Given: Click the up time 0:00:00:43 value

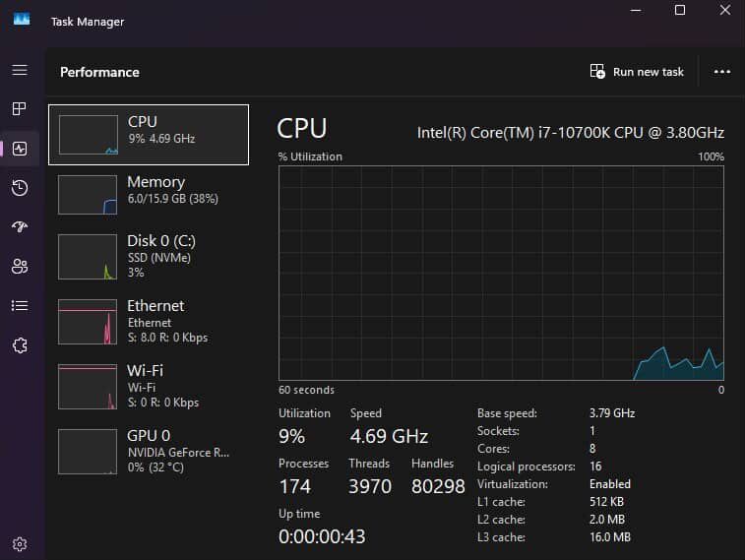Looking at the screenshot, I should tap(322, 536).
